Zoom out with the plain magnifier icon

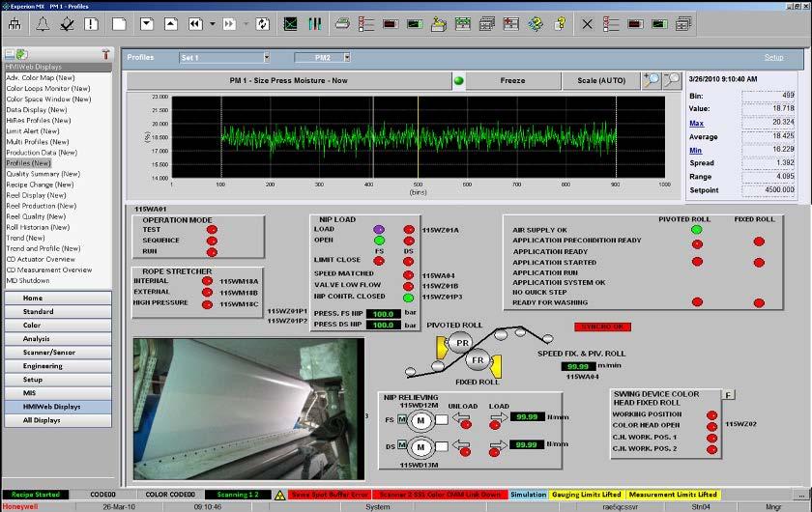tap(672, 80)
